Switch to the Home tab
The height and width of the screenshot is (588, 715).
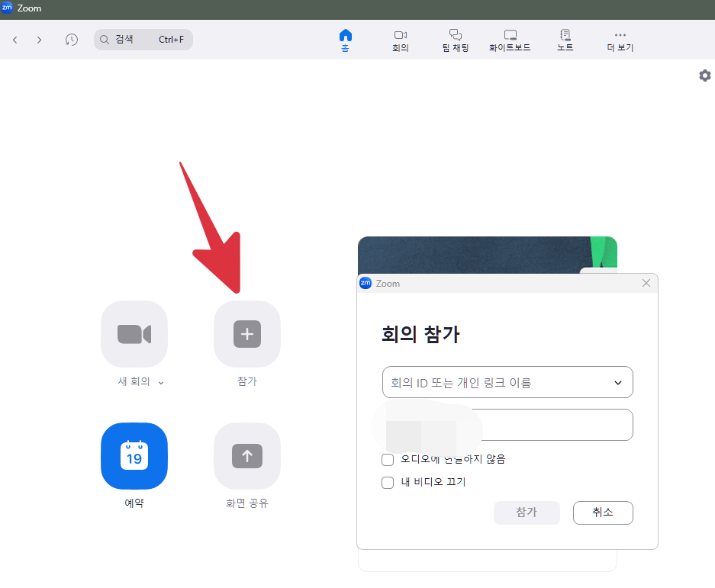(346, 39)
